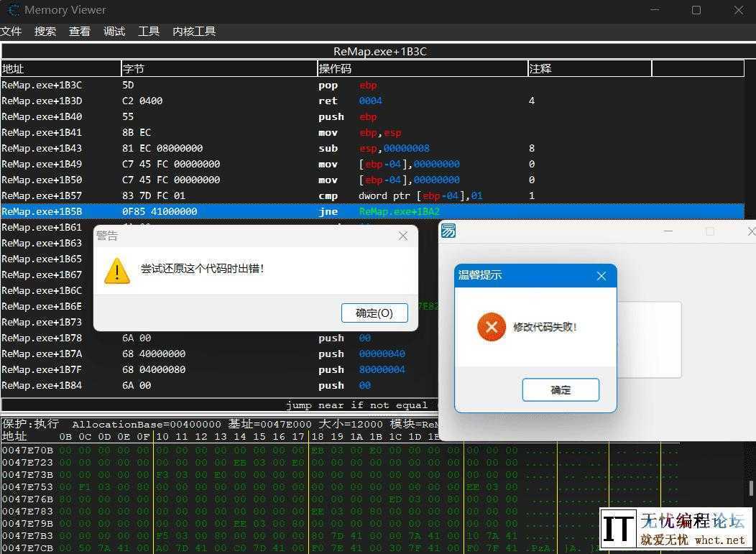Image resolution: width=756 pixels, height=554 pixels.
Task: Open the 调试 menu
Action: click(114, 32)
